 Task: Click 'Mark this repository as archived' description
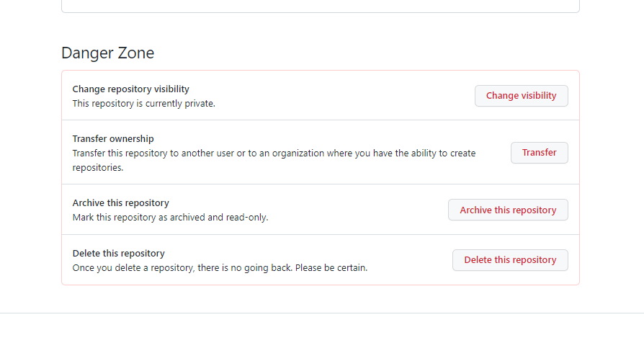tap(144, 217)
